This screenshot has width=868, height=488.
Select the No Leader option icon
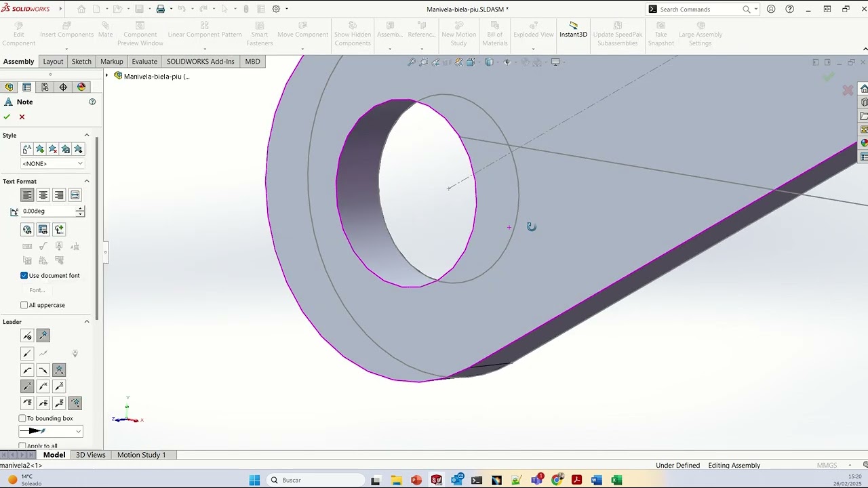(x=27, y=335)
